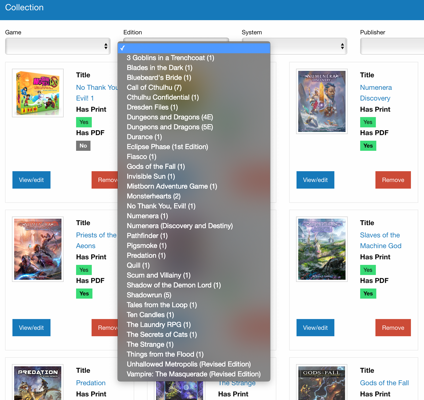Open Predation title link
The image size is (424, 400).
91,383
